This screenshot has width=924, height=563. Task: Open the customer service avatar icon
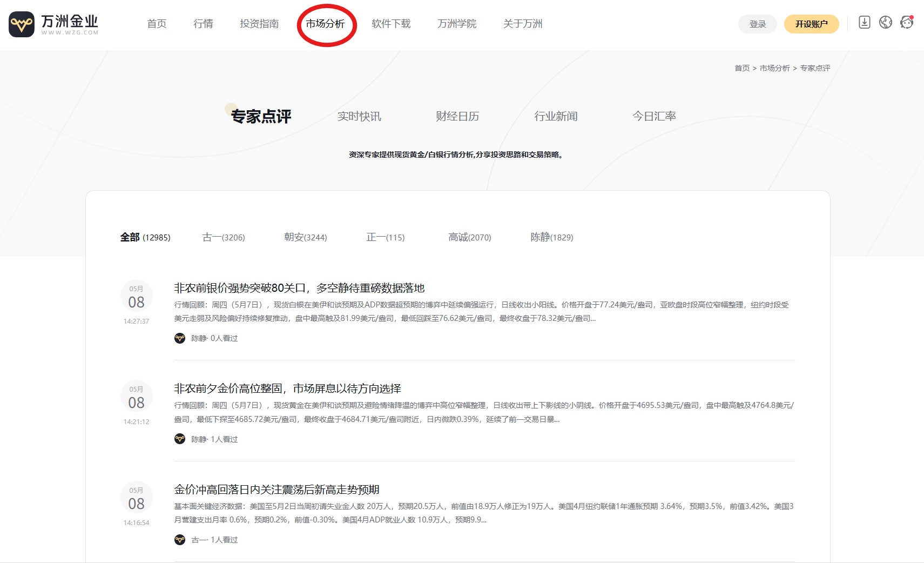[x=907, y=22]
